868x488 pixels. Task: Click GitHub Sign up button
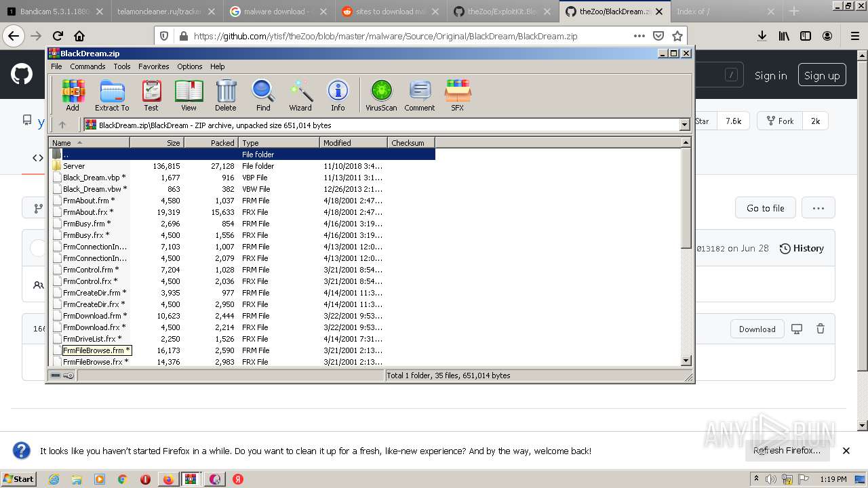pyautogui.click(x=822, y=76)
